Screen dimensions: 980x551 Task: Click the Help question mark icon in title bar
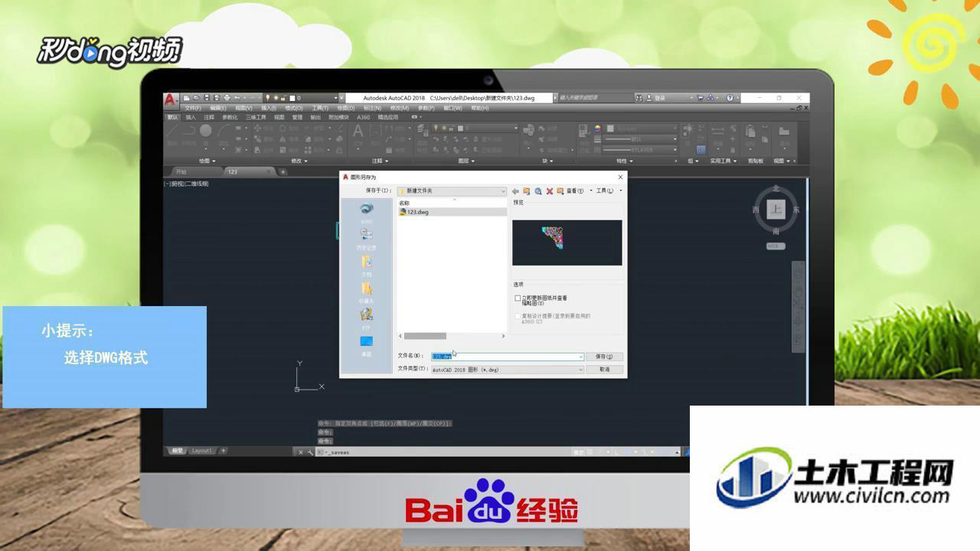(730, 98)
